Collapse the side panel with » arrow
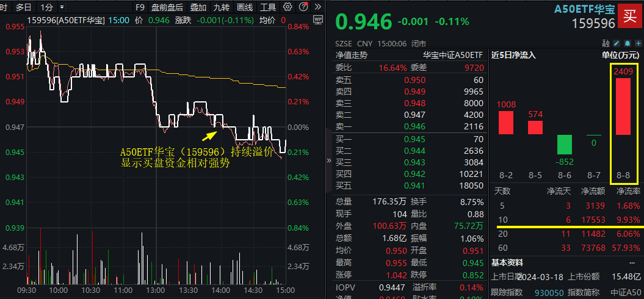 (x=330, y=161)
